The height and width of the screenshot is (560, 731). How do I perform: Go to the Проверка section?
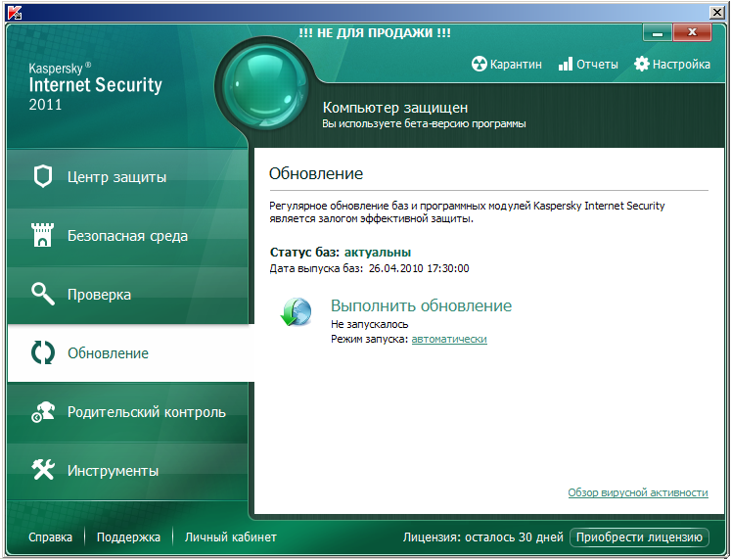click(x=127, y=295)
